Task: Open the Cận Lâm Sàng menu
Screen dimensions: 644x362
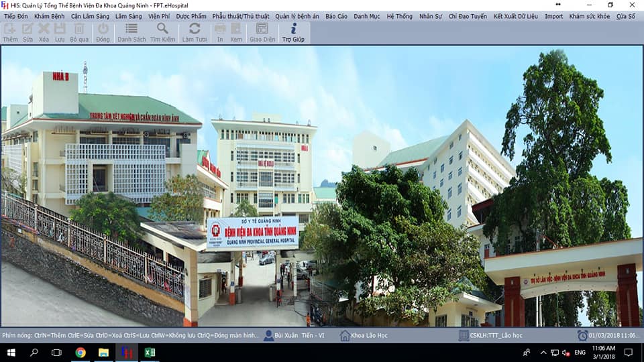Action: tap(90, 16)
